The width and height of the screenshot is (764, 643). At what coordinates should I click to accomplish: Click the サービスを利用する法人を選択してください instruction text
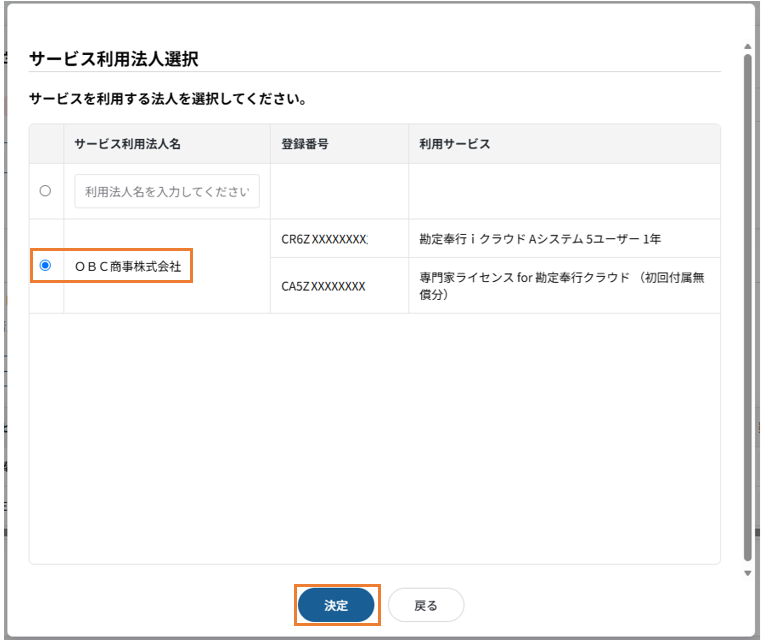coord(168,99)
